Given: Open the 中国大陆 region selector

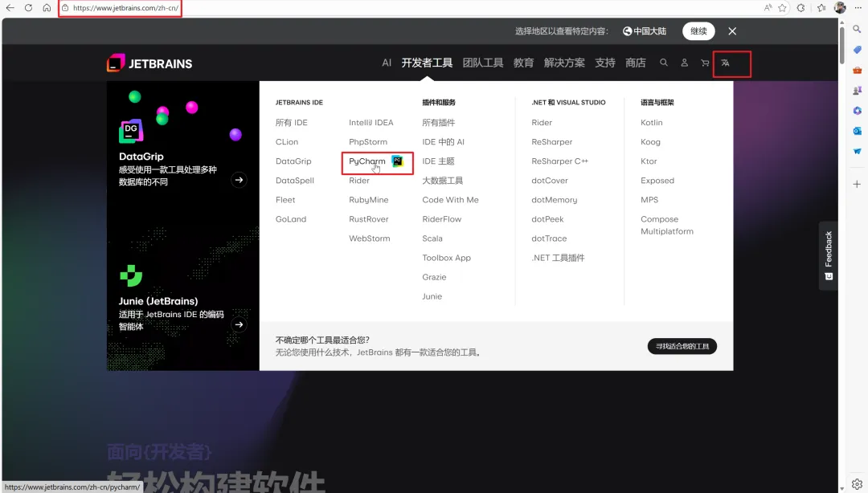Looking at the screenshot, I should point(645,31).
